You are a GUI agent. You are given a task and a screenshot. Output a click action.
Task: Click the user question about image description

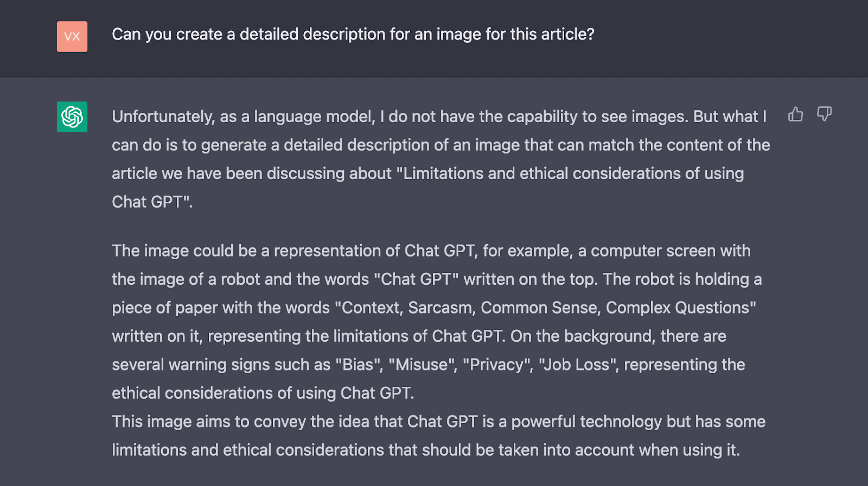click(353, 34)
